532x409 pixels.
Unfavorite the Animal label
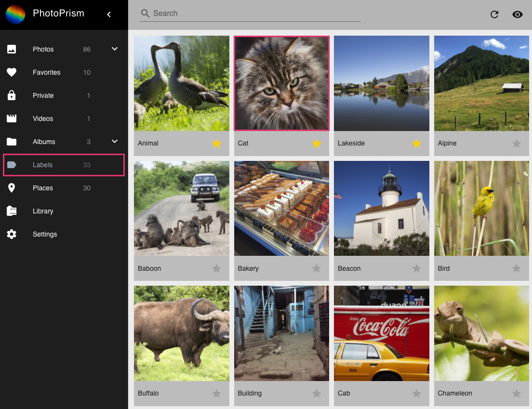pyautogui.click(x=216, y=143)
